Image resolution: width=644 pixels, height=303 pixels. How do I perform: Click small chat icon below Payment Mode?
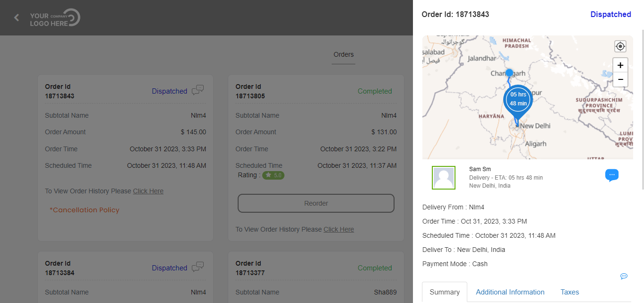pos(624,276)
